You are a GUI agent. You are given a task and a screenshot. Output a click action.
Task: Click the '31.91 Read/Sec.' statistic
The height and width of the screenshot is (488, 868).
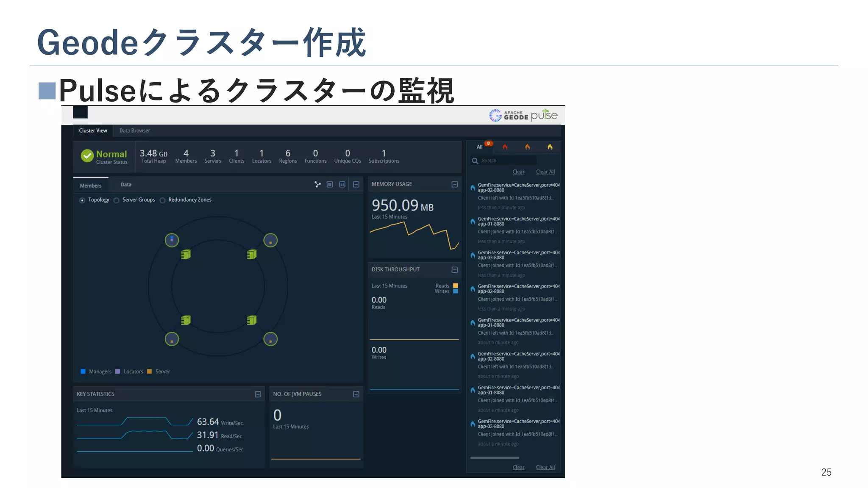(x=220, y=435)
